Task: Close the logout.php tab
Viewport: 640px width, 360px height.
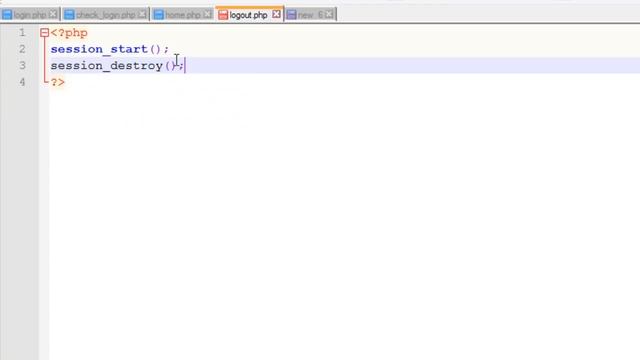Action: (x=276, y=14)
